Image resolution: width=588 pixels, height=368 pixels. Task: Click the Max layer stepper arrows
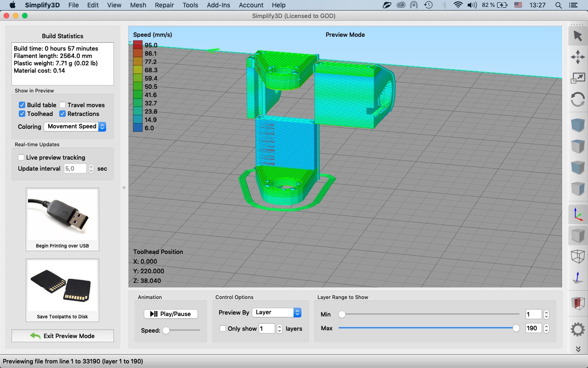tap(546, 328)
